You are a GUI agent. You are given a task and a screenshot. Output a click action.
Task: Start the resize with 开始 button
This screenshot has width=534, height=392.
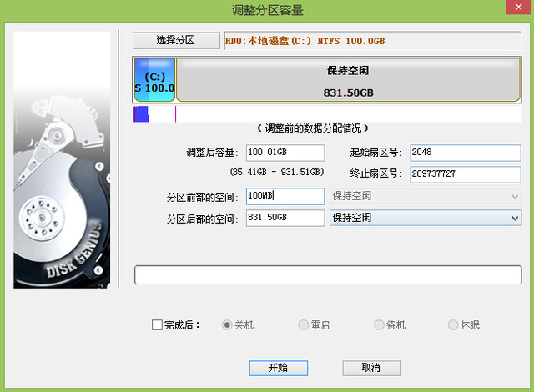(278, 368)
